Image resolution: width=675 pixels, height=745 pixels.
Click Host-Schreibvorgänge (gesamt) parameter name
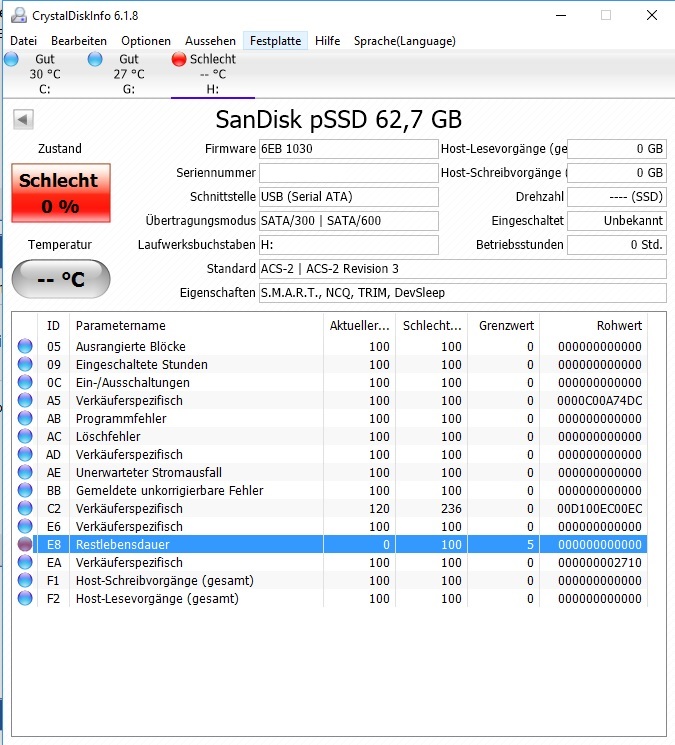click(164, 581)
